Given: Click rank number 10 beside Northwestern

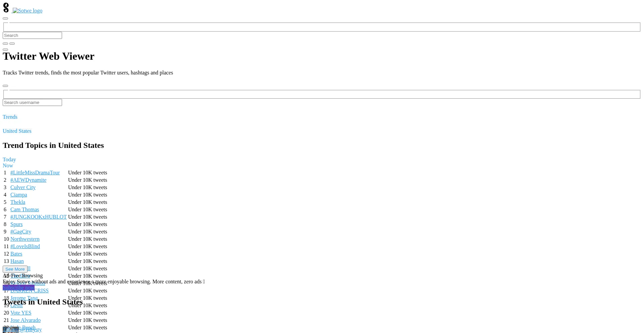Looking at the screenshot, I should pos(6,239).
